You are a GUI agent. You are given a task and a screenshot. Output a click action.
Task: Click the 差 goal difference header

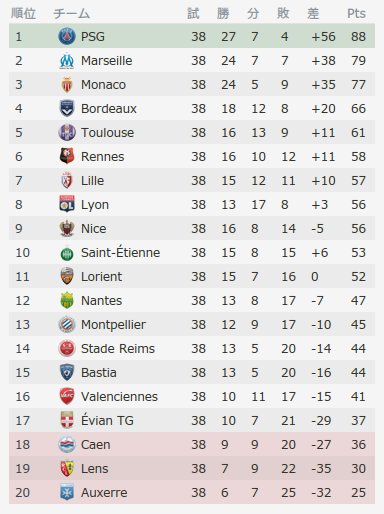point(313,14)
